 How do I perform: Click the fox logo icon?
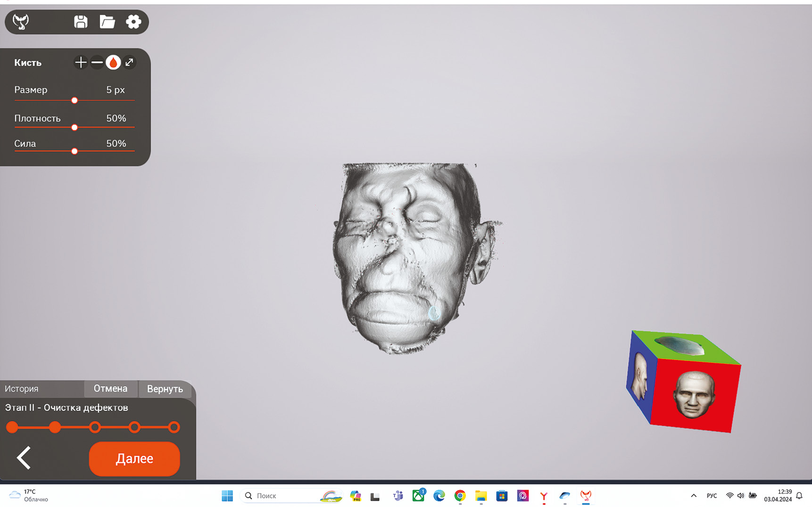coord(21,22)
